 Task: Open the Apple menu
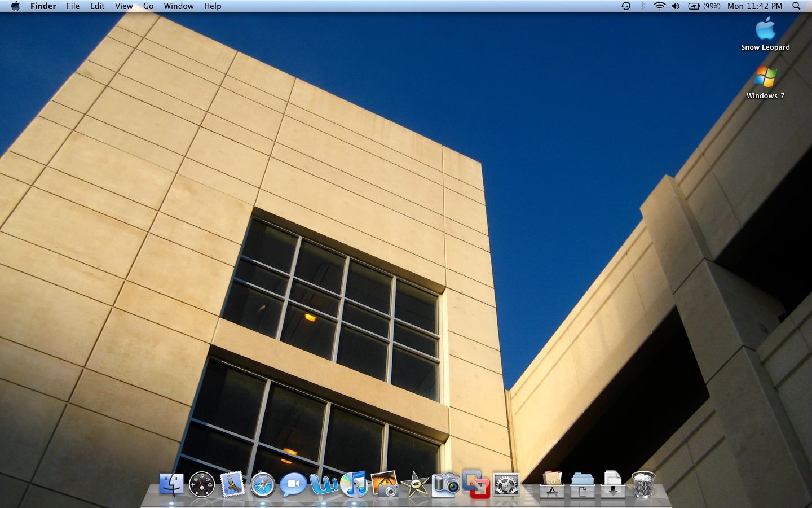(15, 6)
